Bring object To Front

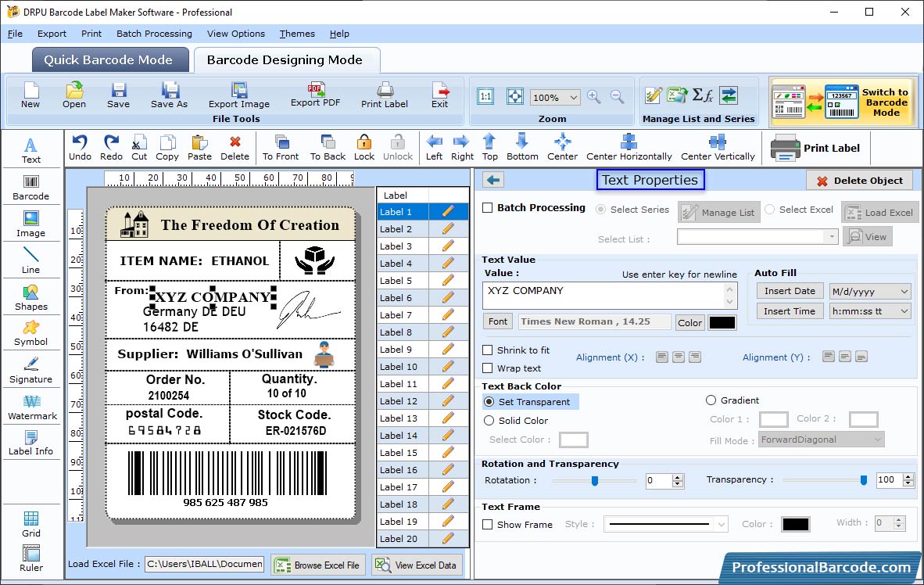point(281,148)
